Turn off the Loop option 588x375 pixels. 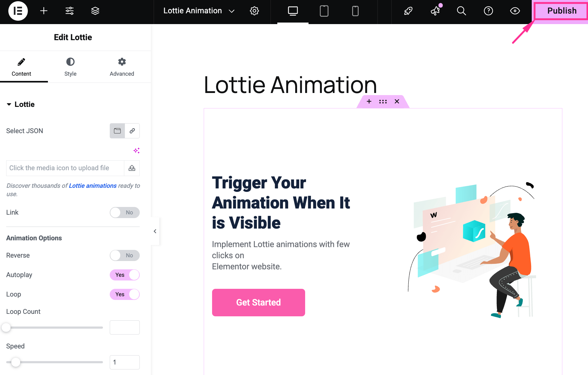point(125,294)
